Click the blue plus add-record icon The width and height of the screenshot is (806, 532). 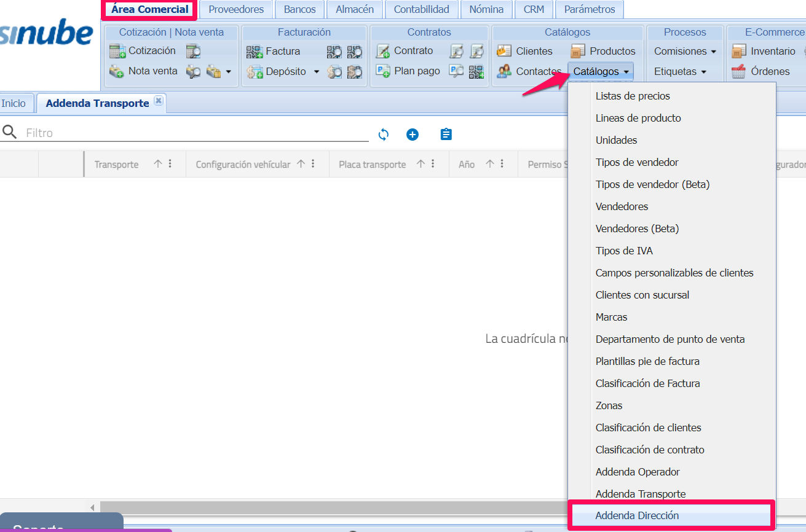click(413, 135)
